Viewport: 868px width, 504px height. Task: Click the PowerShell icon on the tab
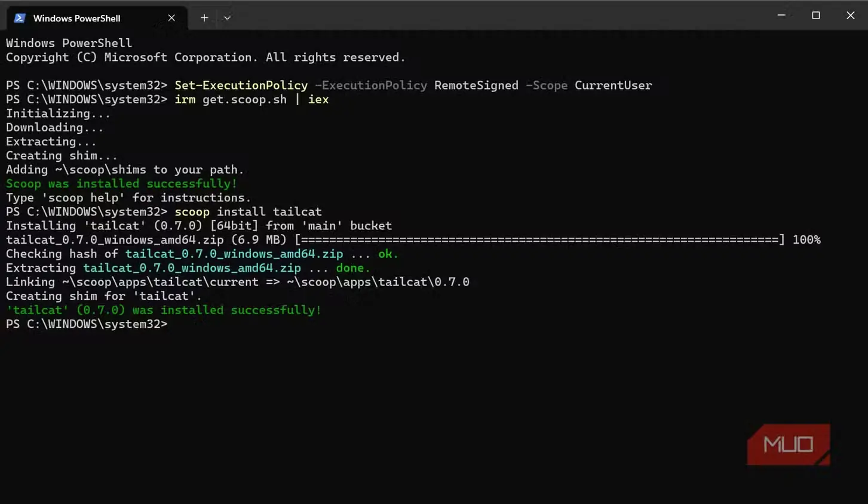(x=20, y=18)
